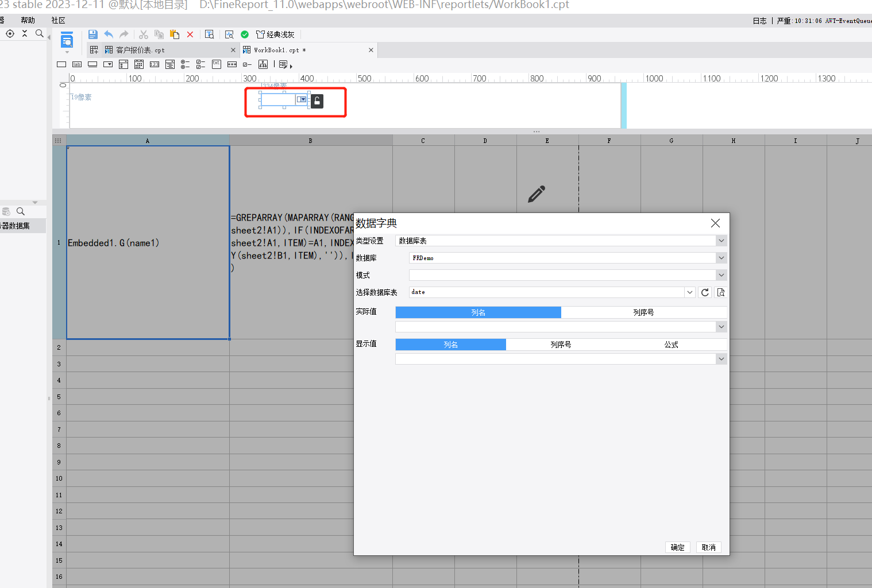Screen dimensions: 872x588
Task: Open the 社区 menu
Action: (x=59, y=20)
